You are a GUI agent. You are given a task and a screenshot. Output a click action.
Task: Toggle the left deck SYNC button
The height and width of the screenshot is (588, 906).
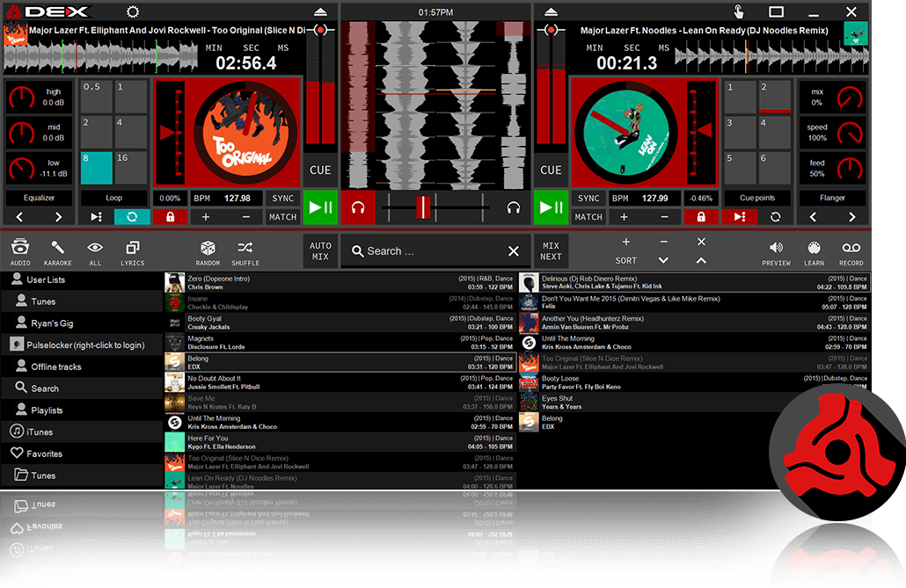click(282, 199)
